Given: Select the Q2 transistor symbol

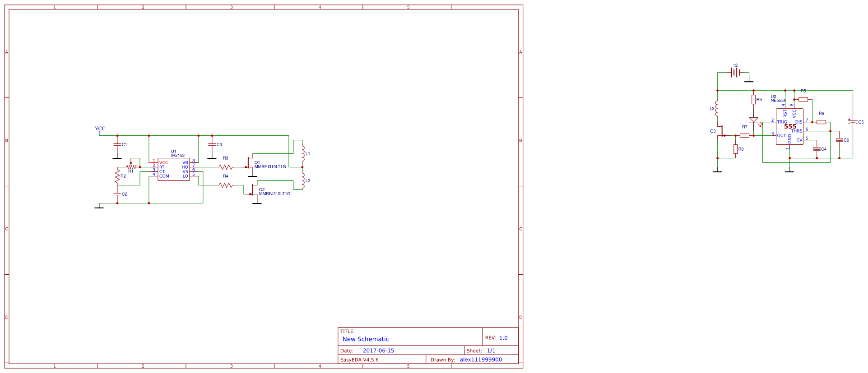Looking at the screenshot, I should tap(254, 189).
